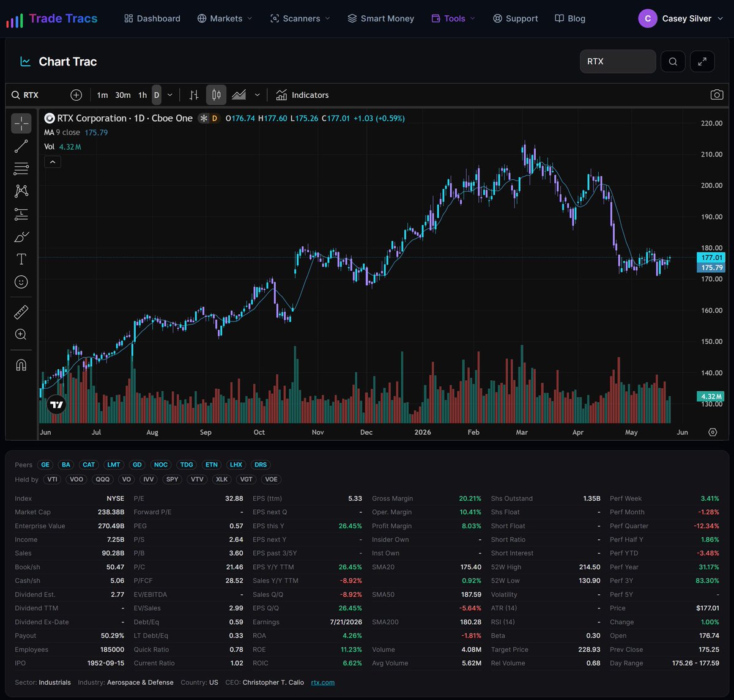Open peer ticker GE
Image resolution: width=734 pixels, height=700 pixels.
tap(46, 465)
